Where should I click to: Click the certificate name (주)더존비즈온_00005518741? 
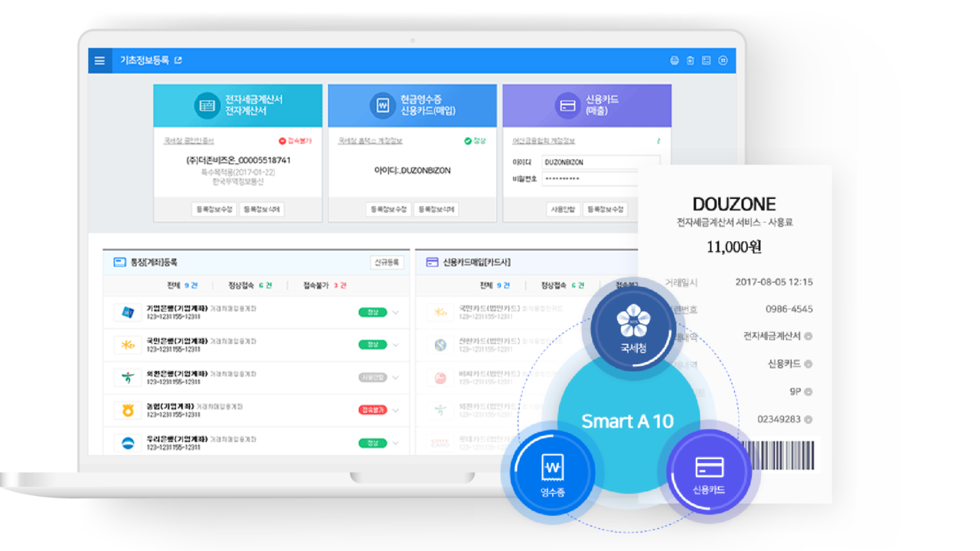(x=238, y=161)
